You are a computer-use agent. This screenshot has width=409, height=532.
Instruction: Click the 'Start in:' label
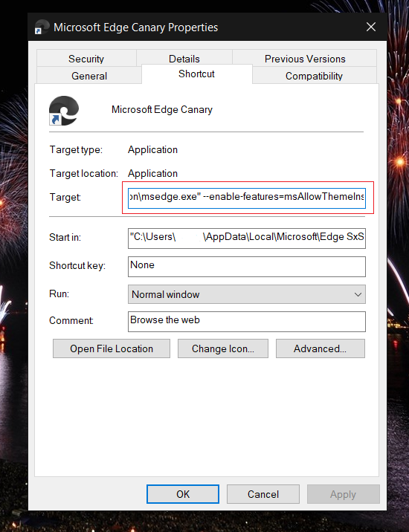pos(65,237)
